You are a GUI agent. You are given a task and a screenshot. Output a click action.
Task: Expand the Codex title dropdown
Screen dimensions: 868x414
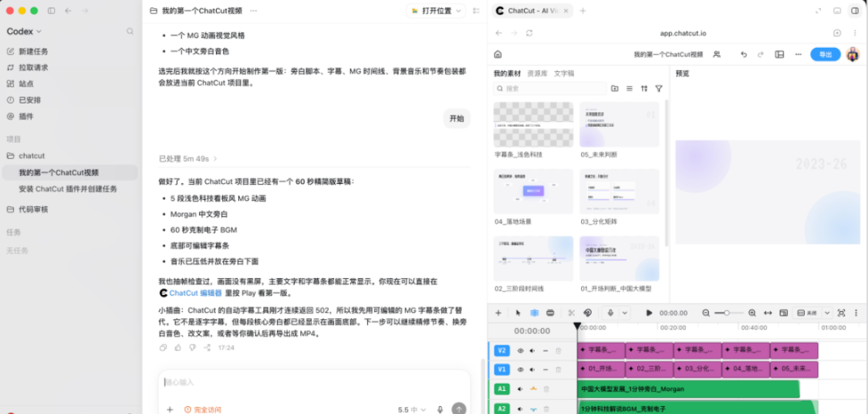pyautogui.click(x=25, y=32)
